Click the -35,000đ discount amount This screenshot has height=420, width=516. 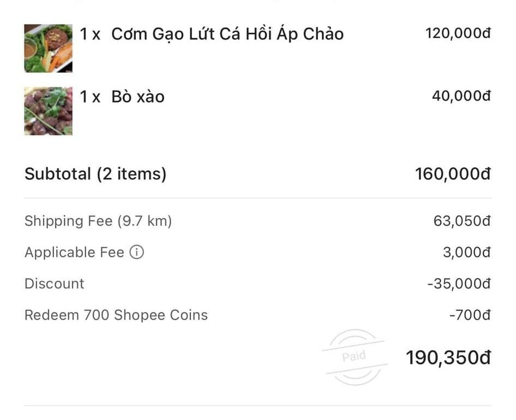(x=459, y=284)
